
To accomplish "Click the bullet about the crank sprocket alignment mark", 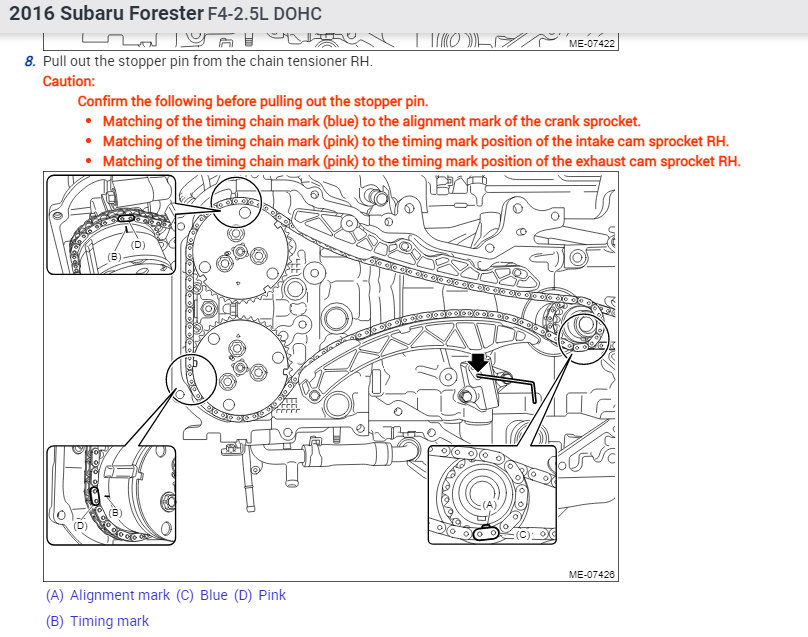I will click(x=372, y=121).
